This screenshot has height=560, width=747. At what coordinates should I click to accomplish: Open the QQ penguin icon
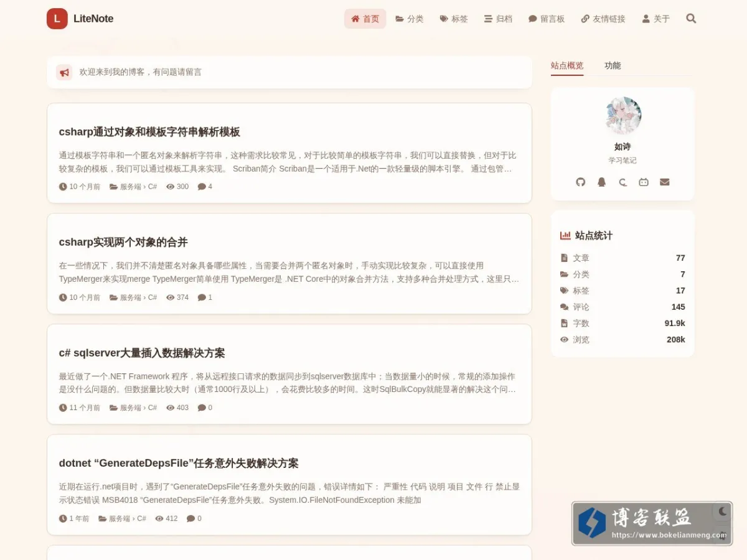601,182
